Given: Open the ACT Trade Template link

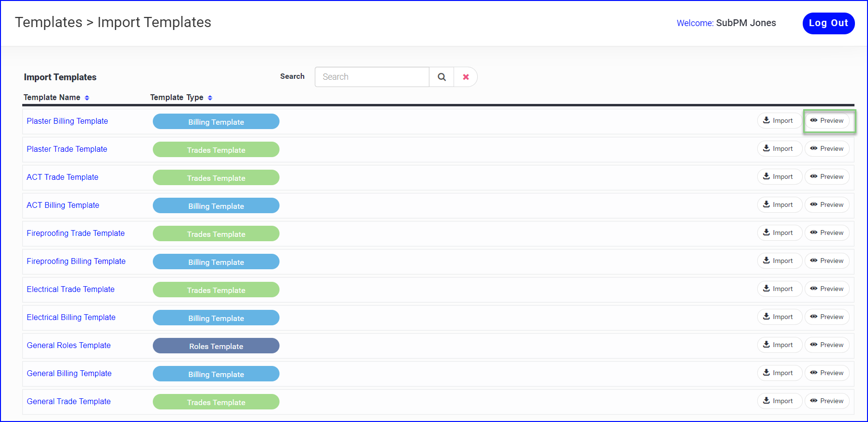Looking at the screenshot, I should tap(62, 177).
